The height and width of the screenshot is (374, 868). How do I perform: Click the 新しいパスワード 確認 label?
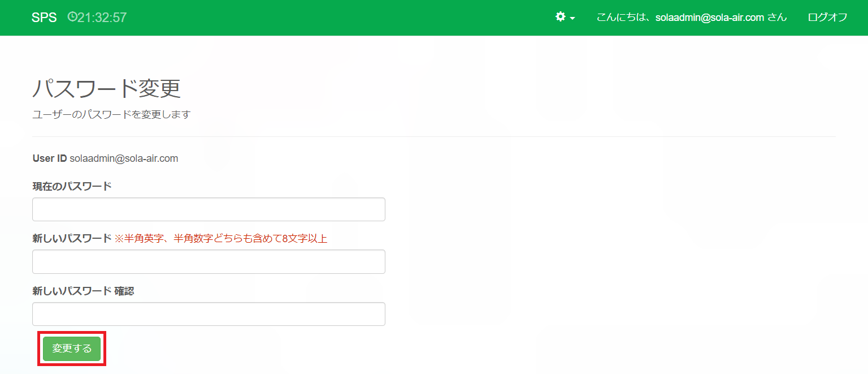(83, 291)
